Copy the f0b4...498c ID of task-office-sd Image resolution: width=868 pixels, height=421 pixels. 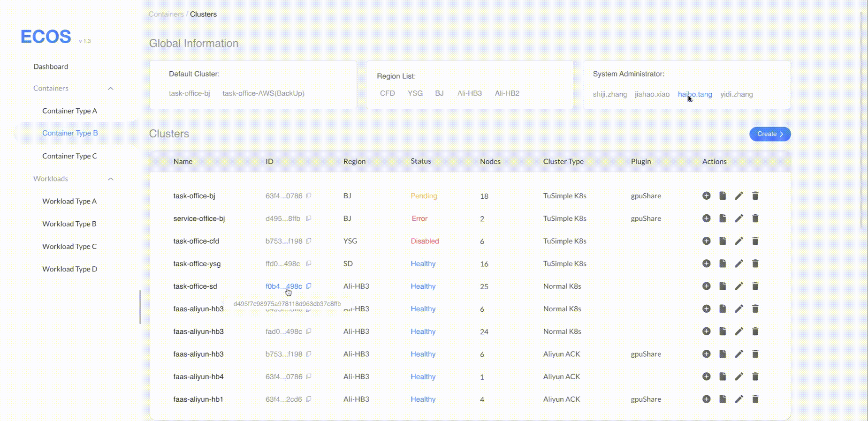[308, 286]
